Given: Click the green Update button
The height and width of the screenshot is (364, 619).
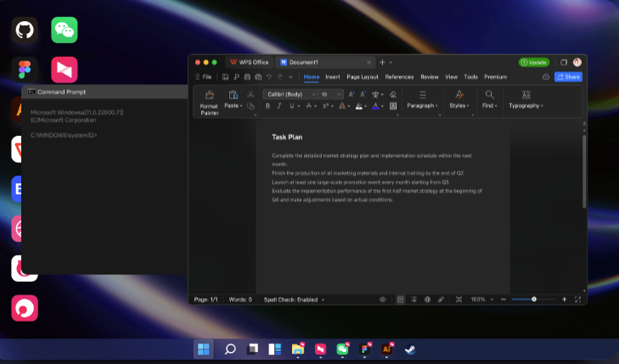Looking at the screenshot, I should [x=534, y=62].
